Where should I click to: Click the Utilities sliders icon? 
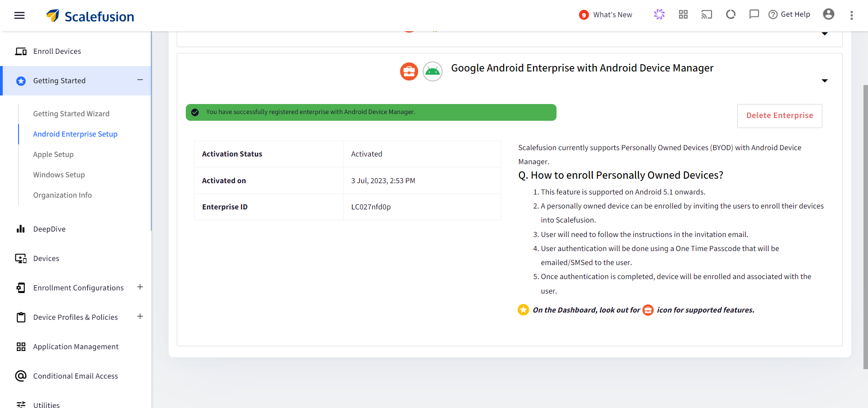[x=21, y=405]
